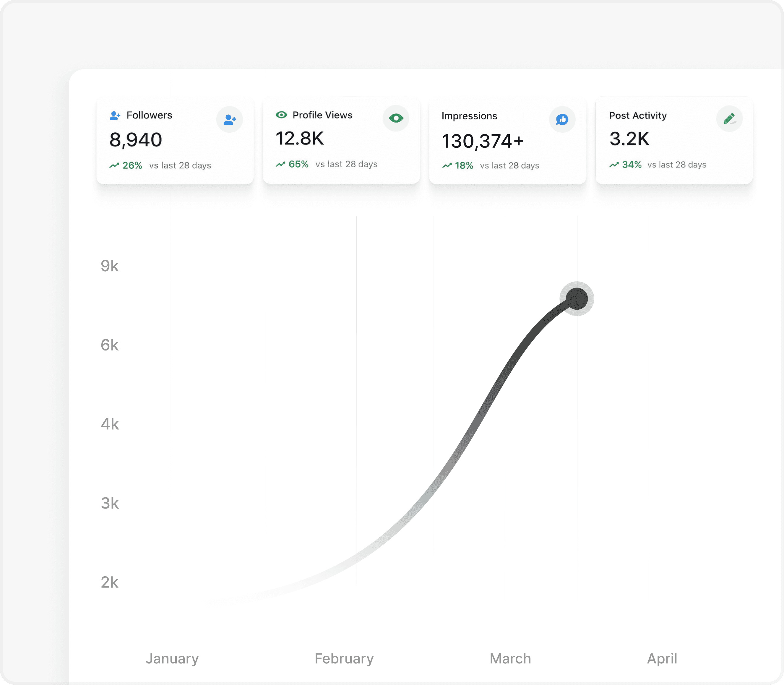Click the March axis label
784x685 pixels.
click(x=510, y=659)
